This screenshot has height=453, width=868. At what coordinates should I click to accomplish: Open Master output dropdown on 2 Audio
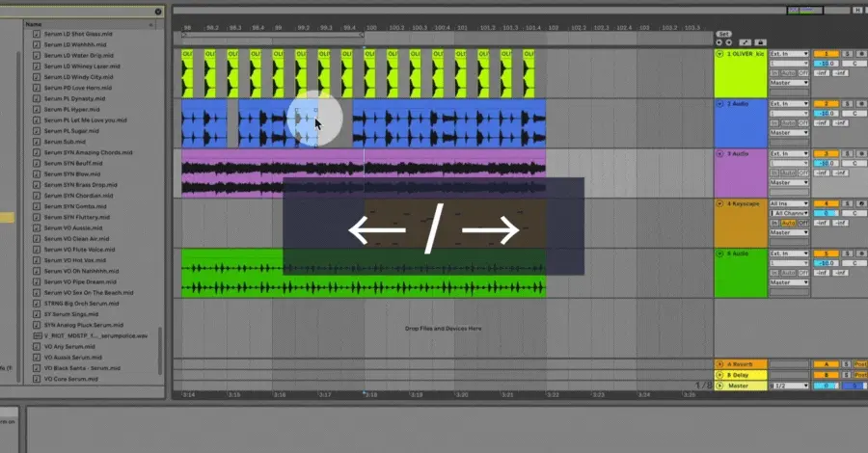coord(789,133)
